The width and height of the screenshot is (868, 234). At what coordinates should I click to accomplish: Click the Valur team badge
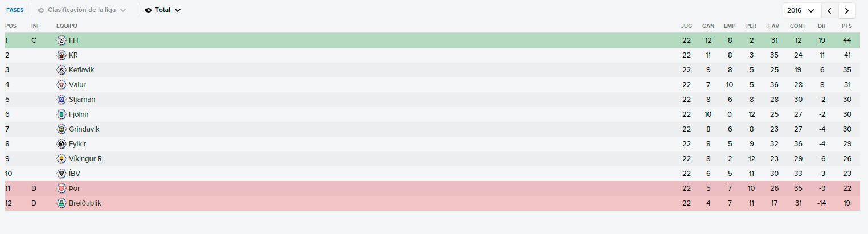tap(62, 85)
